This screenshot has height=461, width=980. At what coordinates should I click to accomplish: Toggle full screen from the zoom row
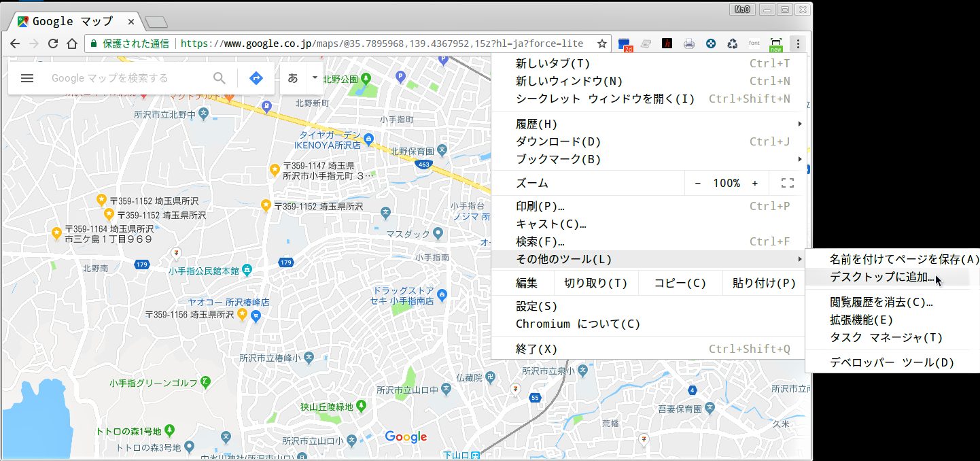tap(788, 183)
